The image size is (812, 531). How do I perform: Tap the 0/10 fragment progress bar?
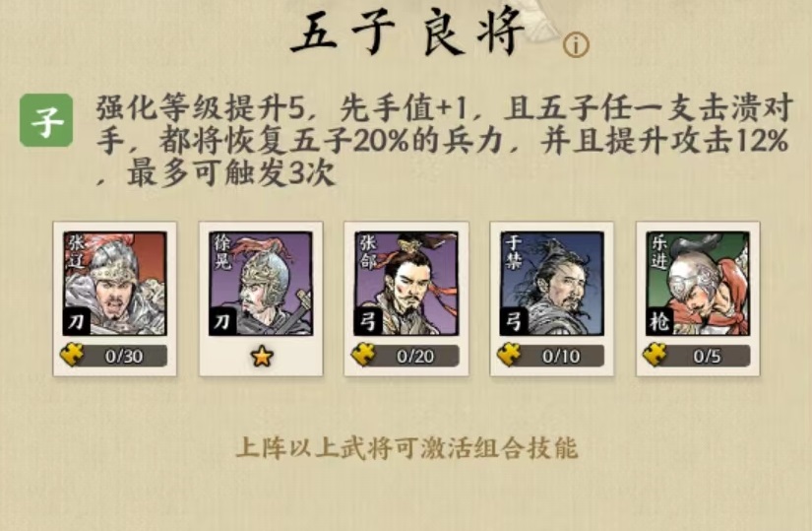pyautogui.click(x=552, y=356)
